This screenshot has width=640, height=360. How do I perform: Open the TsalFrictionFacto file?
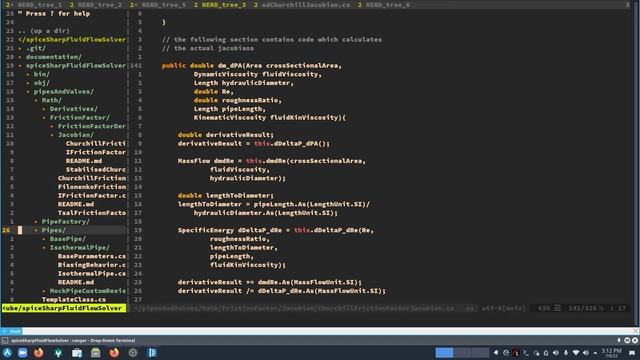[x=92, y=213]
